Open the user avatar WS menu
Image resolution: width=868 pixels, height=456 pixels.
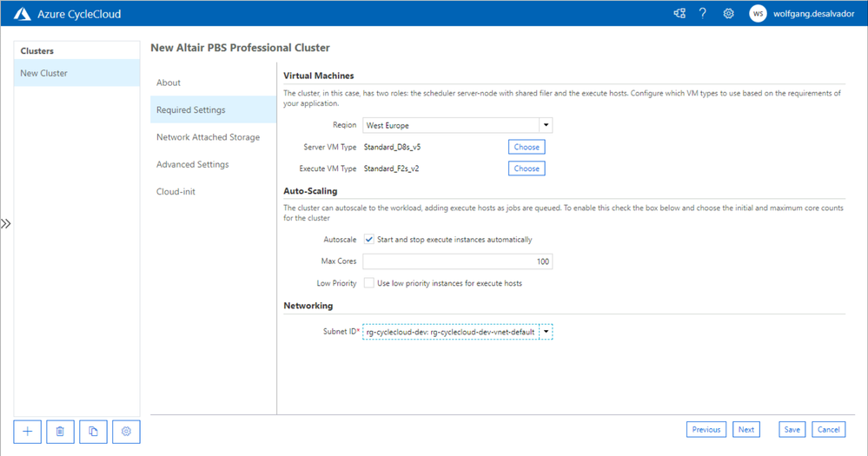758,14
